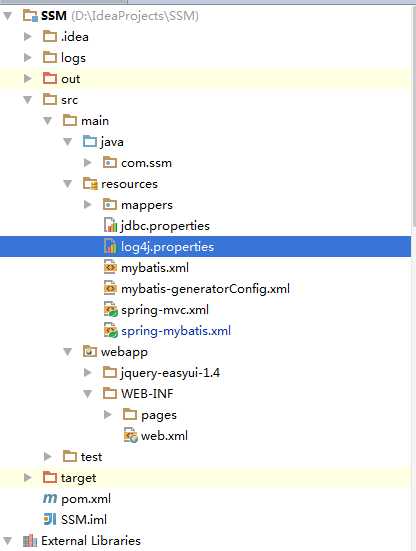416x551 pixels.
Task: Select the mybatis-generatorConfig.xml file name
Action: click(206, 289)
